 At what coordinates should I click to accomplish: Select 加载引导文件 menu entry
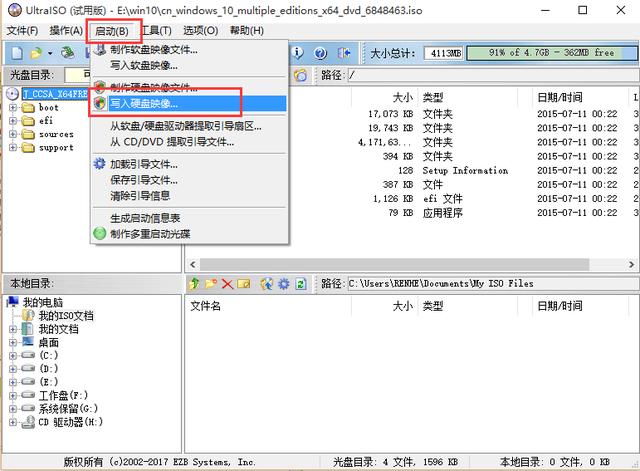[x=189, y=164]
